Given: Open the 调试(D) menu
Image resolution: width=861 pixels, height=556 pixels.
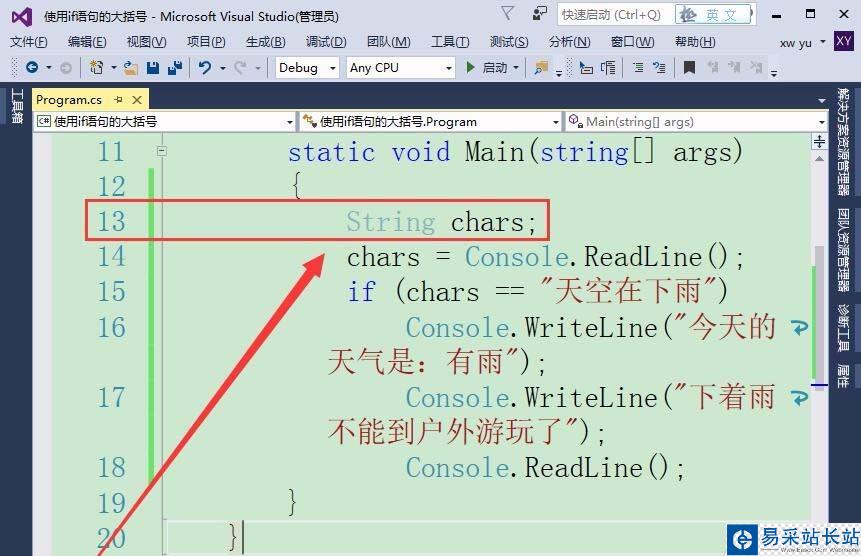Looking at the screenshot, I should [x=326, y=42].
